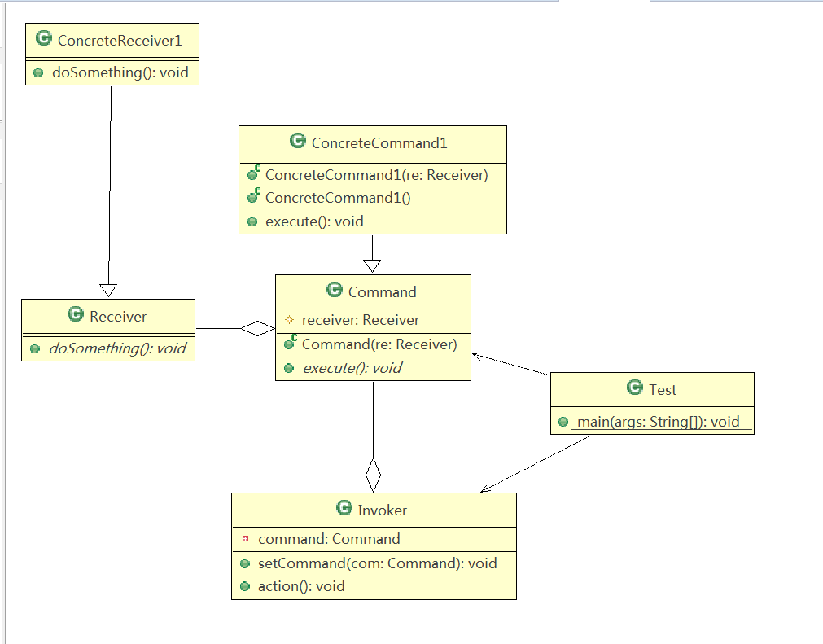Screen dimensions: 823x644
Task: Select the receiver: Receiver field
Action: [360, 320]
